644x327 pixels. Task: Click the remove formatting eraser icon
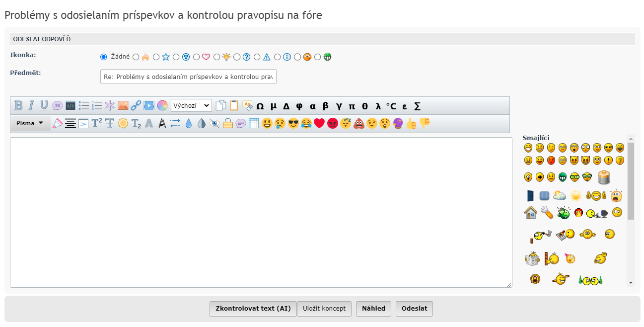[x=247, y=105]
